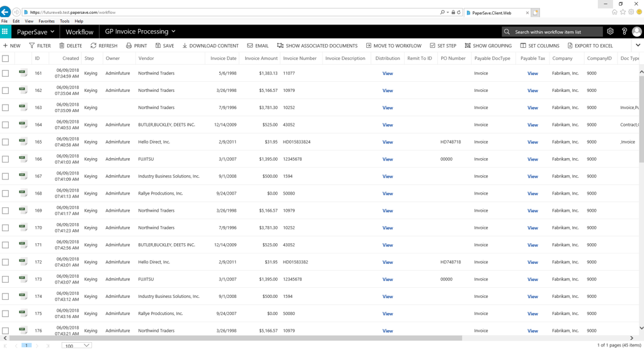Screen dimensions: 644x349
Task: Click Distribution View link for item 167
Action: (388, 176)
